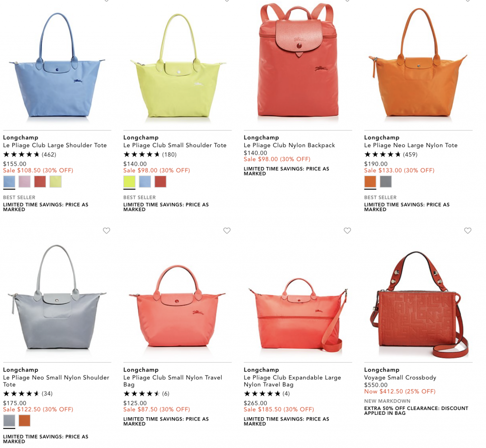Image resolution: width=486 pixels, height=448 pixels.
Task: View the yellow Club Small Shoulder Tote image
Action: pyautogui.click(x=178, y=65)
